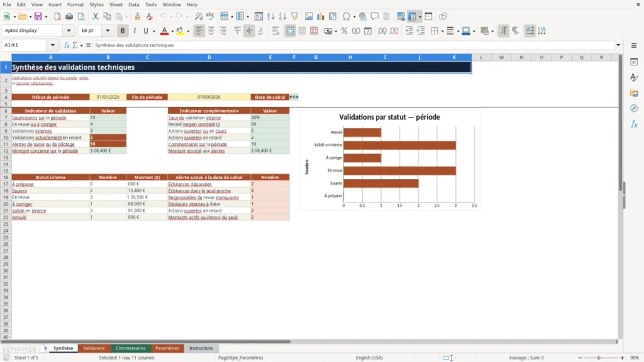Toggle Center vertically alignment
644x362 pixels.
click(x=249, y=31)
